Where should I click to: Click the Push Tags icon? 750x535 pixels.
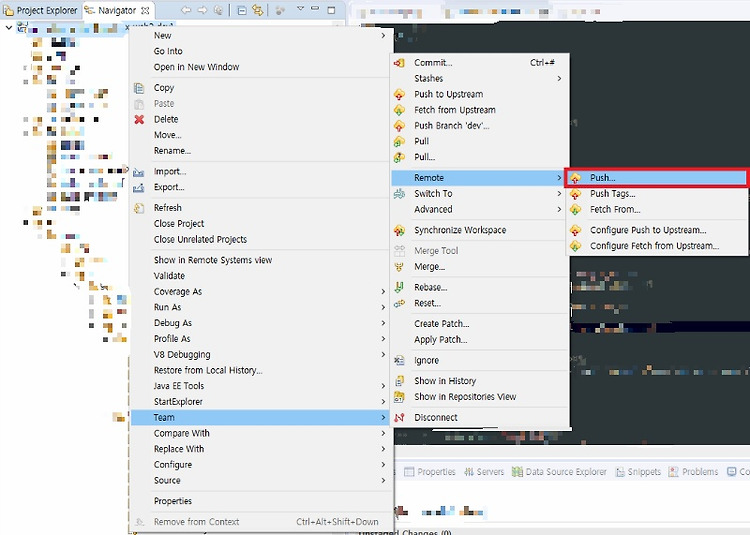[575, 194]
